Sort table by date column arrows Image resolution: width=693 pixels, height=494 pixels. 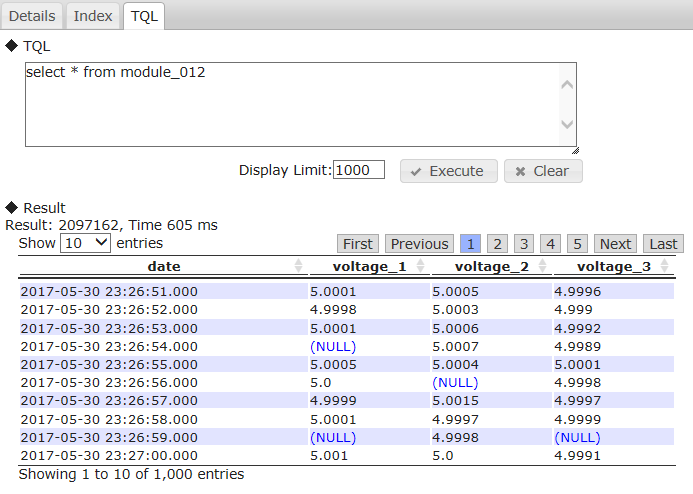(298, 266)
